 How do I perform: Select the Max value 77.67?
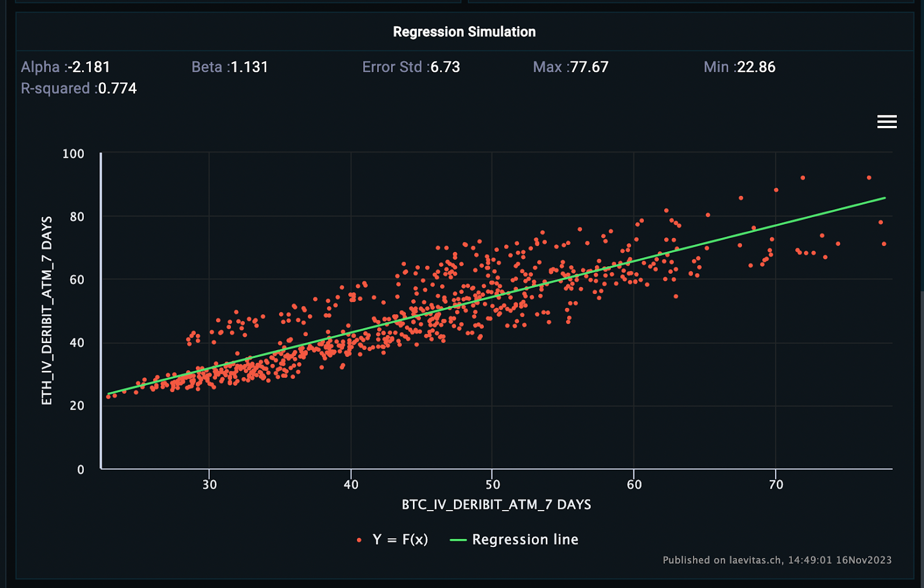(x=589, y=67)
